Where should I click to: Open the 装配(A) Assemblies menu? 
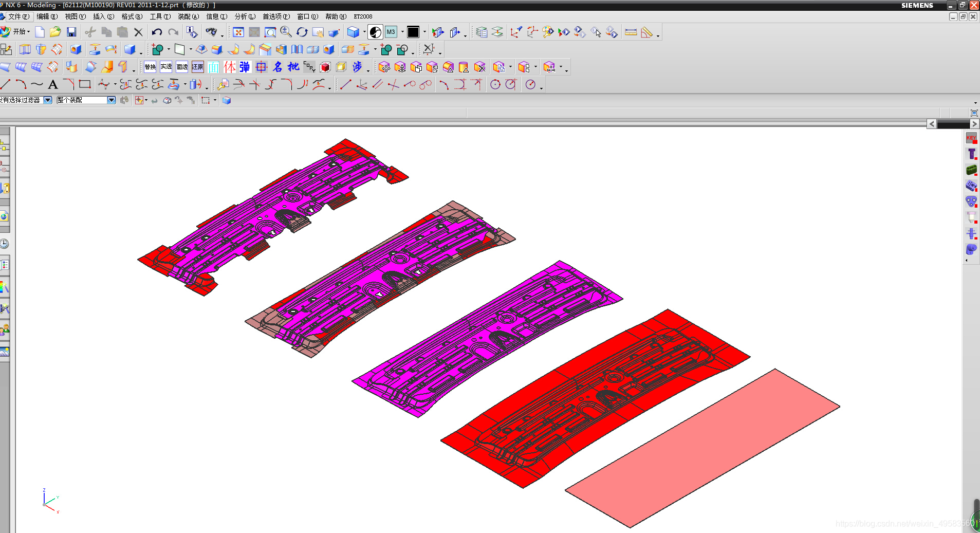point(188,16)
